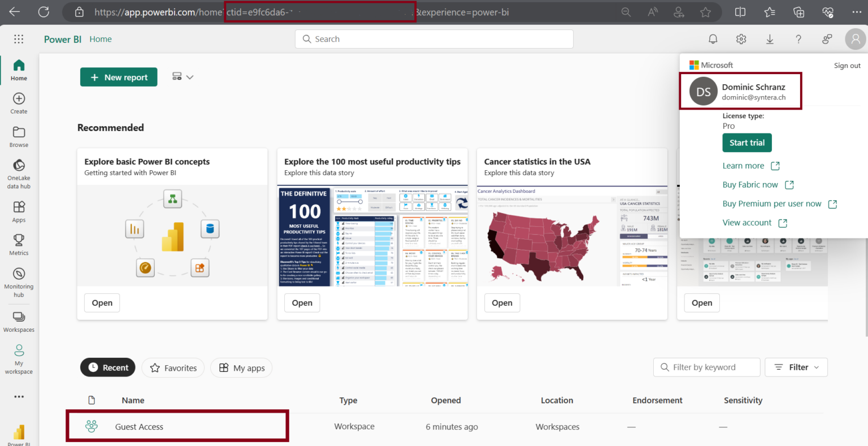
Task: Select Browse in the navigation sidebar
Action: (19, 136)
